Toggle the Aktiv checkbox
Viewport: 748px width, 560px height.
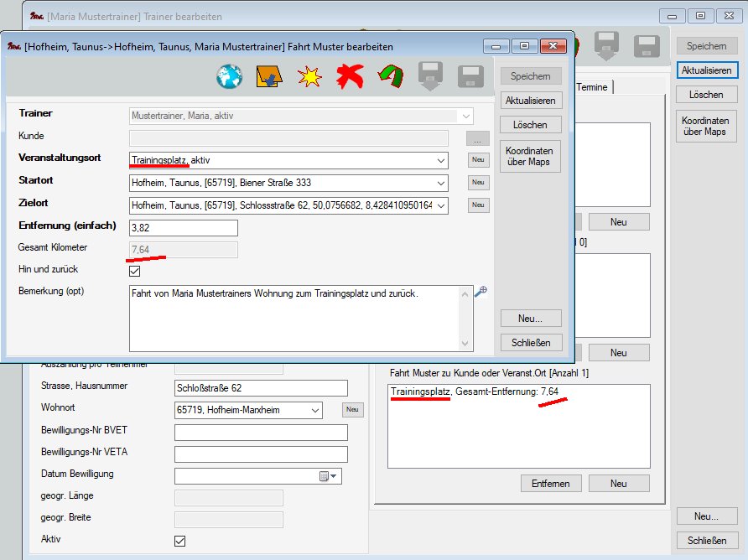(x=179, y=541)
